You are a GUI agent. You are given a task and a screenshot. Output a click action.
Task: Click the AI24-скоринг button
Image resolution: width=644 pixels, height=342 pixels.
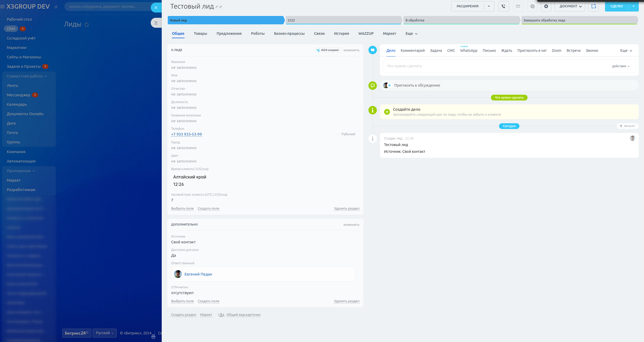point(328,50)
